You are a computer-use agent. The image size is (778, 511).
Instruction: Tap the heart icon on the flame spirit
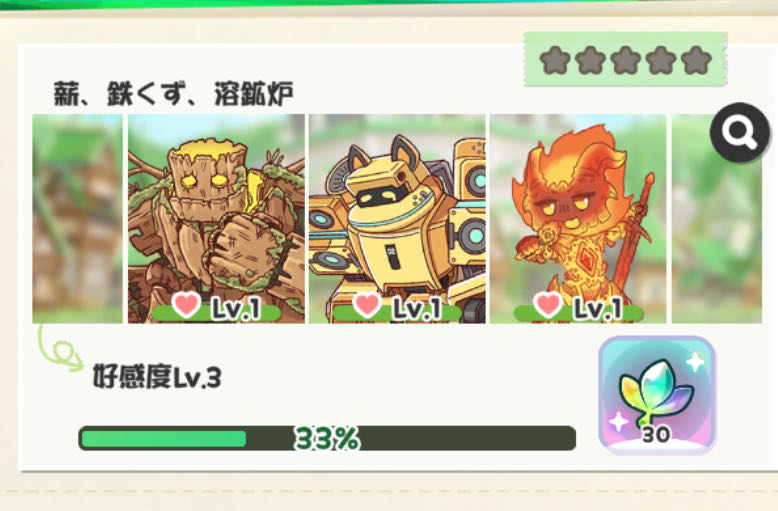[548, 305]
